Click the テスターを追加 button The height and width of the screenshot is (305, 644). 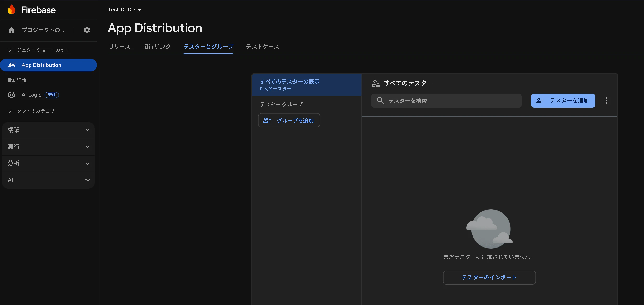(563, 101)
